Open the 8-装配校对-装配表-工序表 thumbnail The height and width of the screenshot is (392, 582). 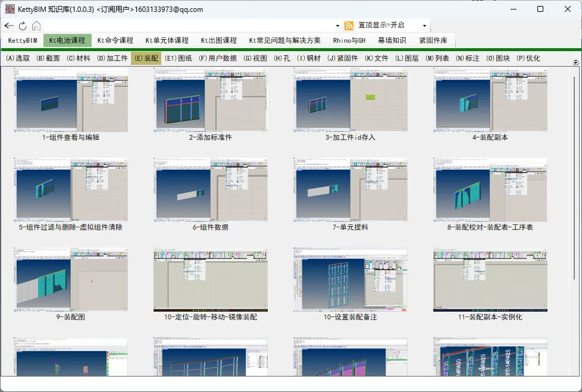[x=490, y=190]
